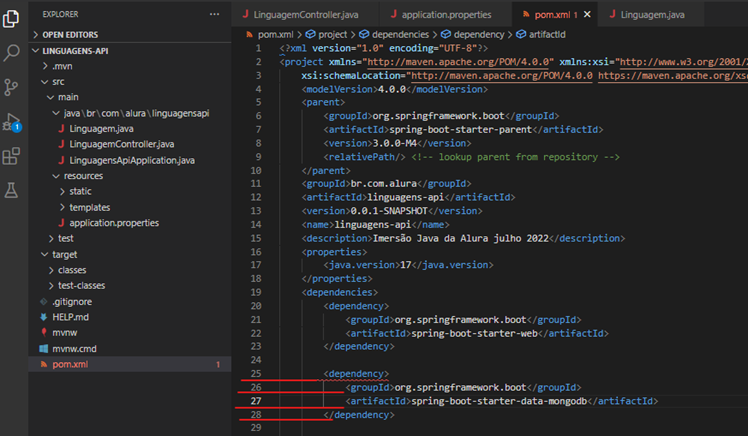Click the java.version value 17
This screenshot has height=436, width=748.
(405, 265)
